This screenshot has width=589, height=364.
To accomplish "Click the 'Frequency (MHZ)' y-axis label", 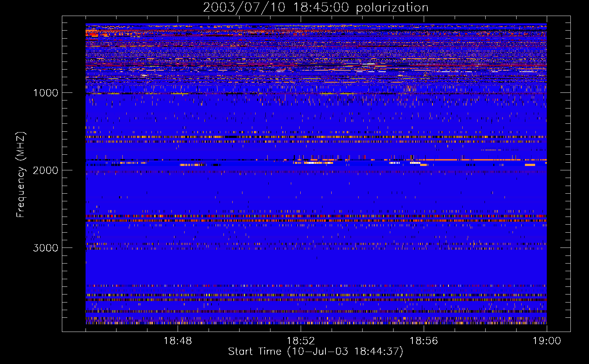I will coord(21,175).
